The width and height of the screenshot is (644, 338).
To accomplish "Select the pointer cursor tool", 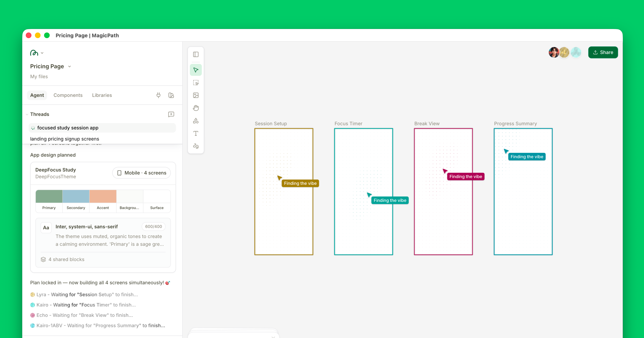I will coord(196,70).
